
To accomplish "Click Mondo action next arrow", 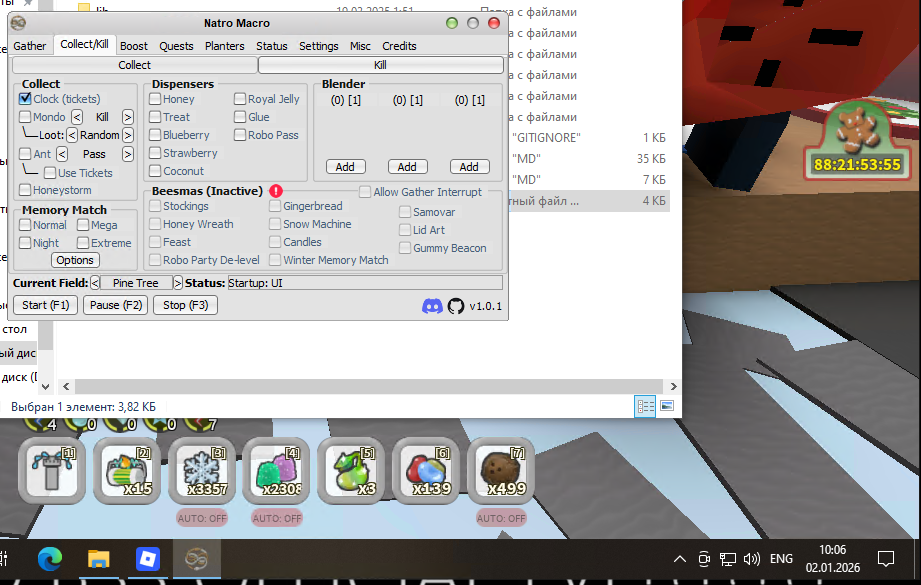I will tap(127, 117).
